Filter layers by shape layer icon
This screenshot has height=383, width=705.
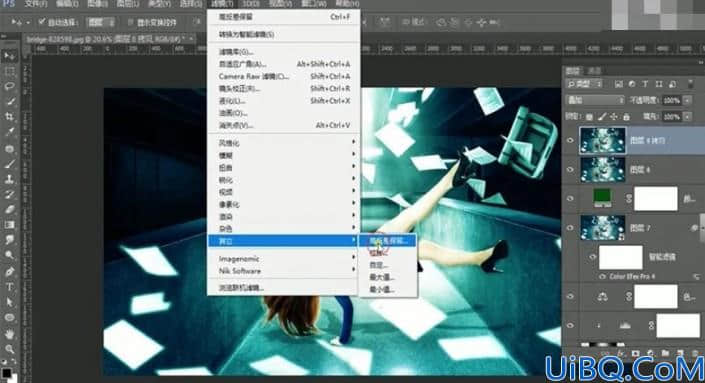[x=659, y=84]
